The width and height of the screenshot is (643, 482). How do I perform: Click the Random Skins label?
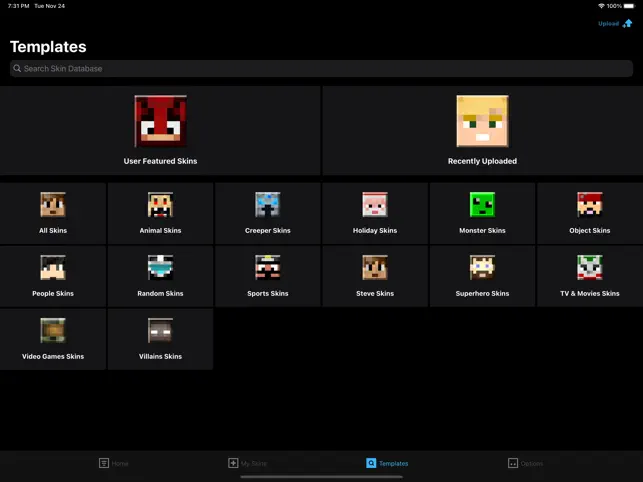(x=160, y=293)
